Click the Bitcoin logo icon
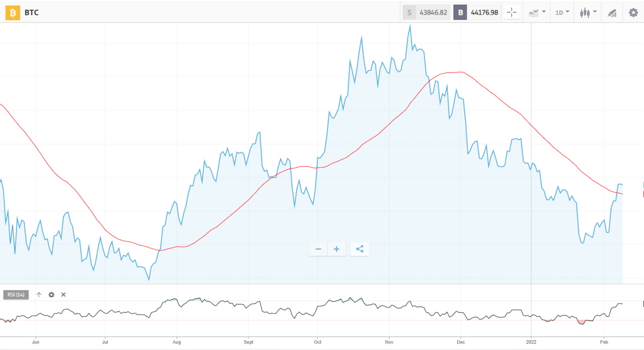The image size is (644, 350). click(13, 12)
